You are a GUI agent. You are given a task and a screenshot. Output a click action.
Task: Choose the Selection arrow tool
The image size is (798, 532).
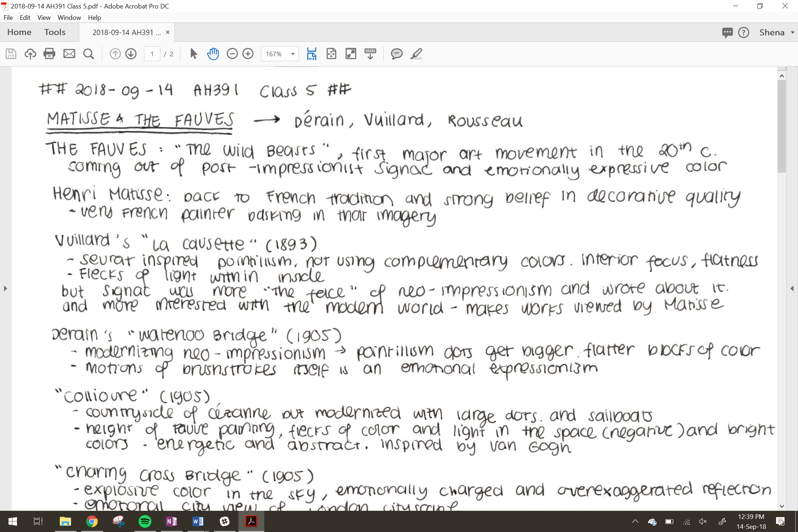[x=193, y=54]
